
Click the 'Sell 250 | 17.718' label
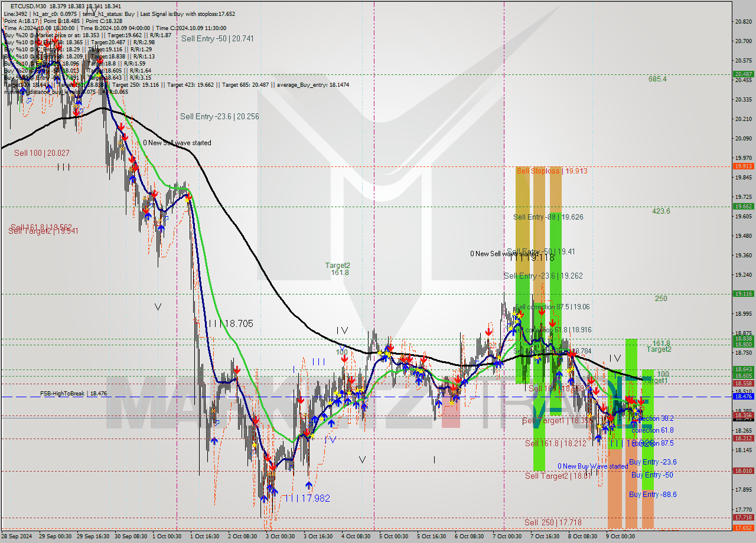tap(553, 523)
